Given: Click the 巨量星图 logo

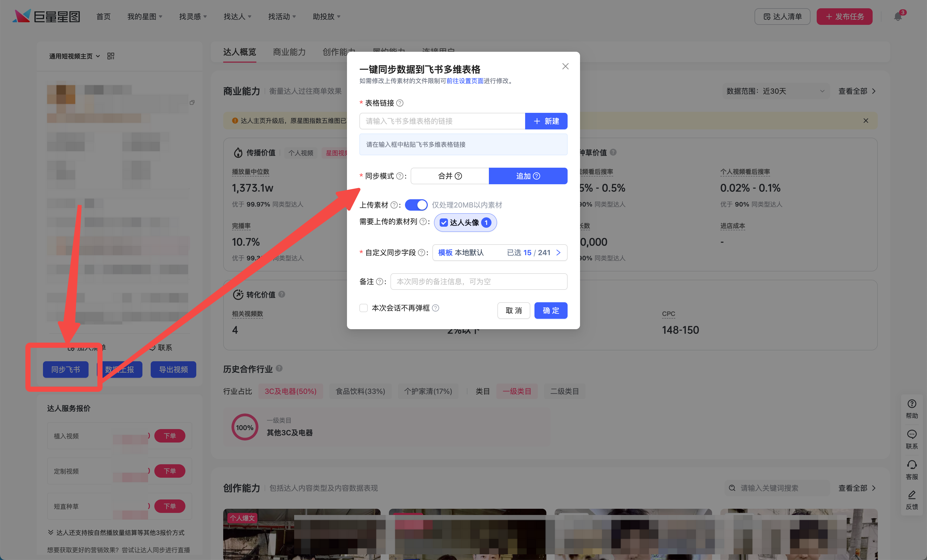Looking at the screenshot, I should [46, 16].
